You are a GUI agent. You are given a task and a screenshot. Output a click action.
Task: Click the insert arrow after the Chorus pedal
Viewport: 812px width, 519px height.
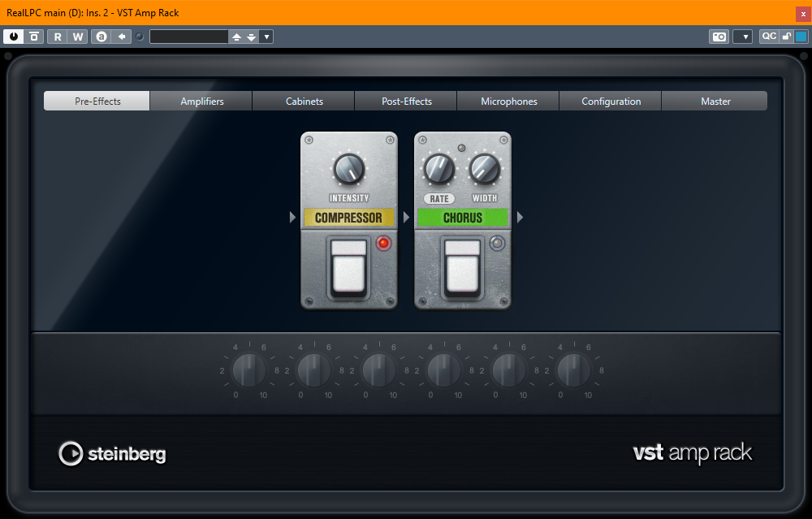tap(520, 217)
